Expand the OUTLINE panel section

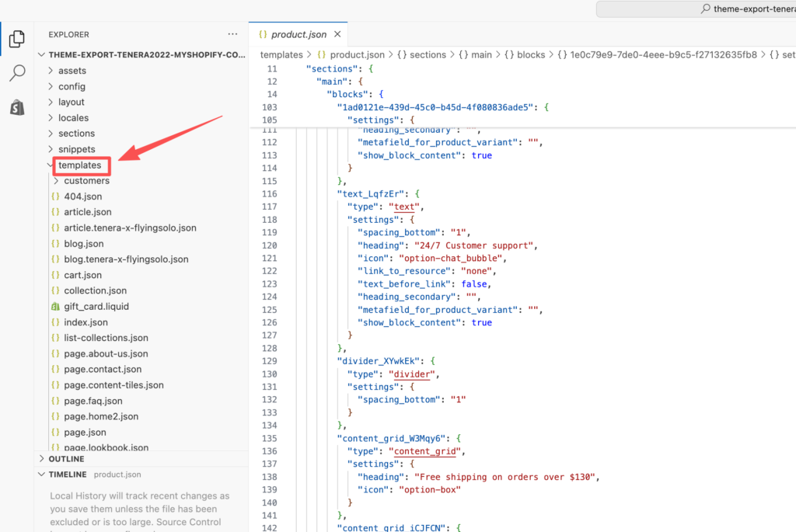pos(66,459)
